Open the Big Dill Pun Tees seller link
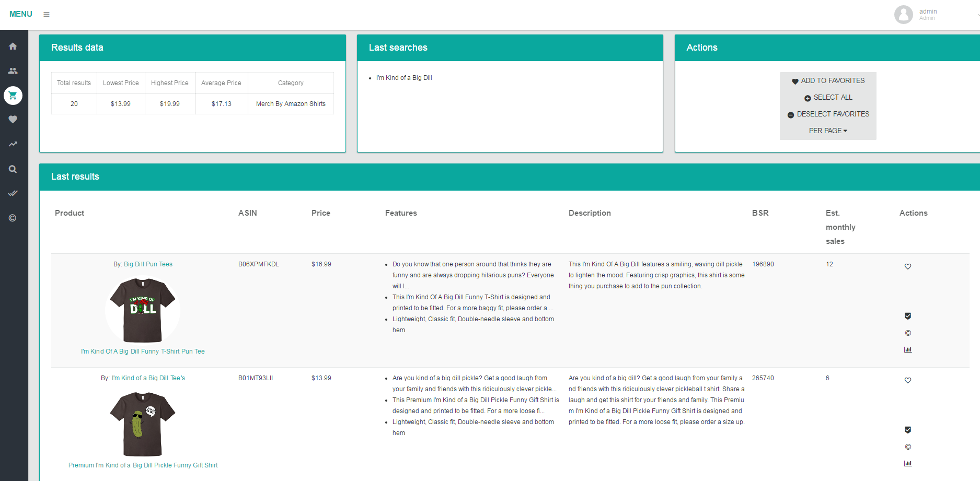This screenshot has height=481, width=980. click(x=148, y=264)
